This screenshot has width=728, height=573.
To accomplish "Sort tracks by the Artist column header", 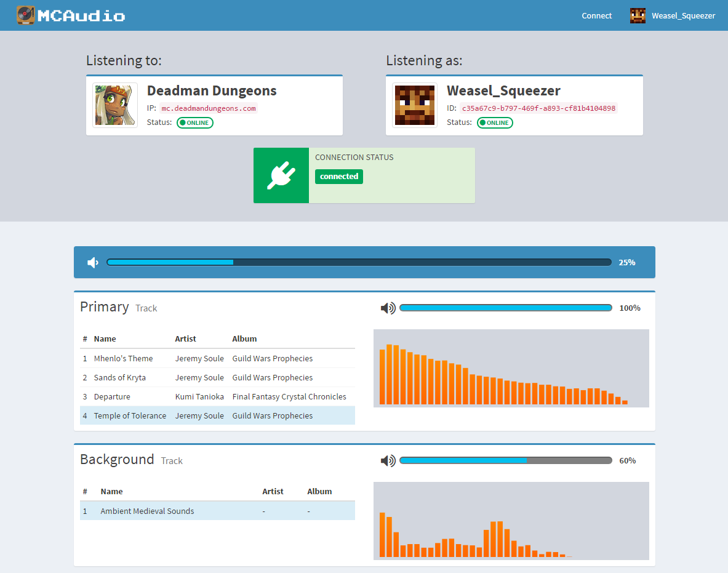I will 185,339.
